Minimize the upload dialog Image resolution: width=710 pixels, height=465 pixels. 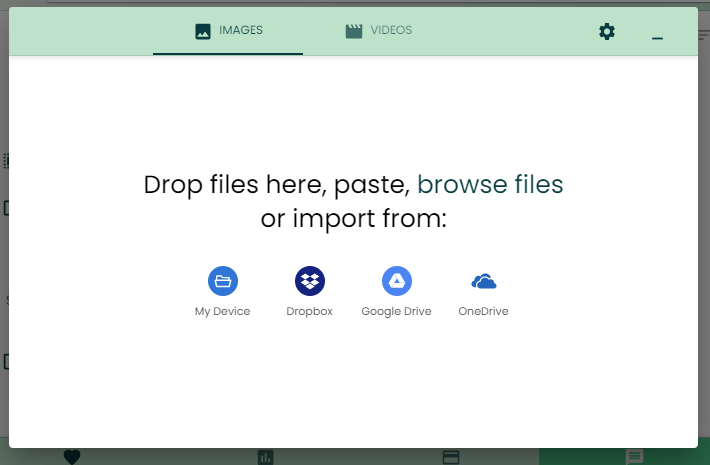click(657, 38)
